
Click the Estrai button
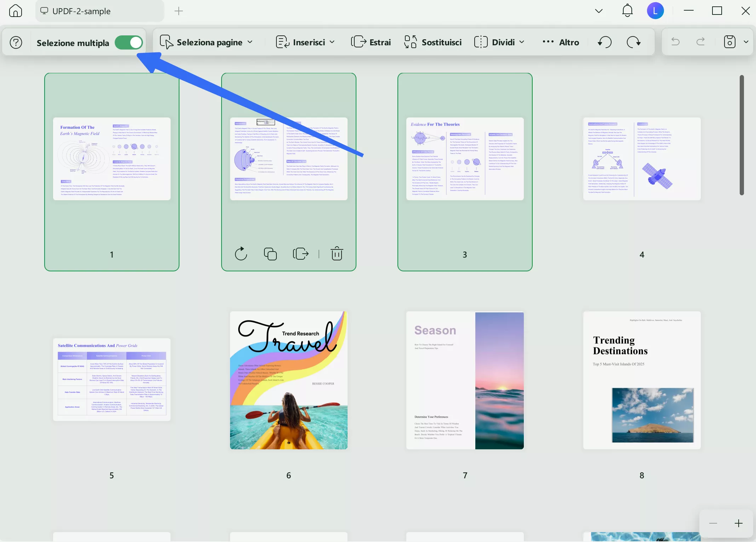[x=371, y=42]
